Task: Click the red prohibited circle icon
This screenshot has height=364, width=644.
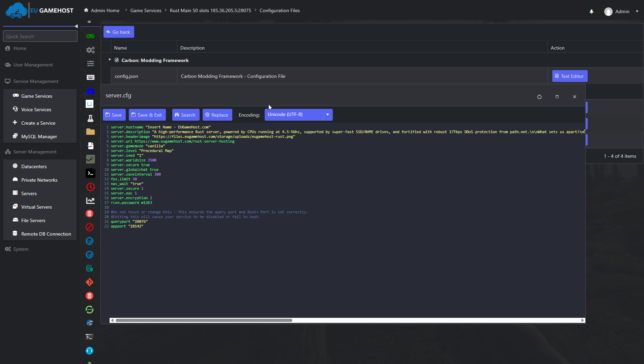Action: click(x=89, y=227)
